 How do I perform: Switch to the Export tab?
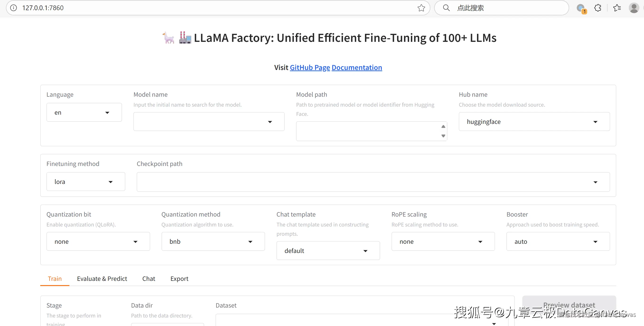coord(179,278)
